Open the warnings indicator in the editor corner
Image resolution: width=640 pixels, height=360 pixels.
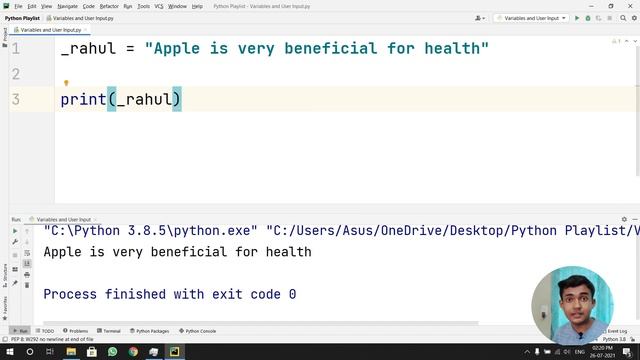(x=616, y=41)
